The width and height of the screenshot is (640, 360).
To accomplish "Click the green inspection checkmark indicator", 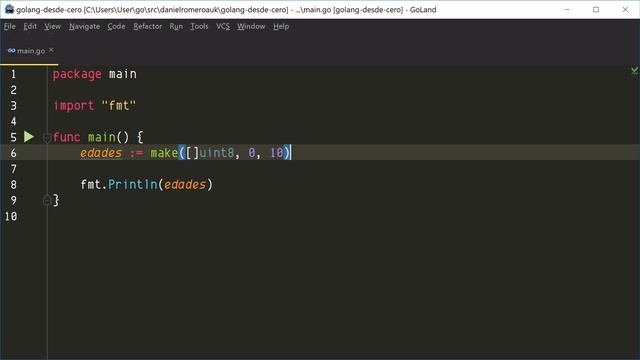I will point(634,71).
